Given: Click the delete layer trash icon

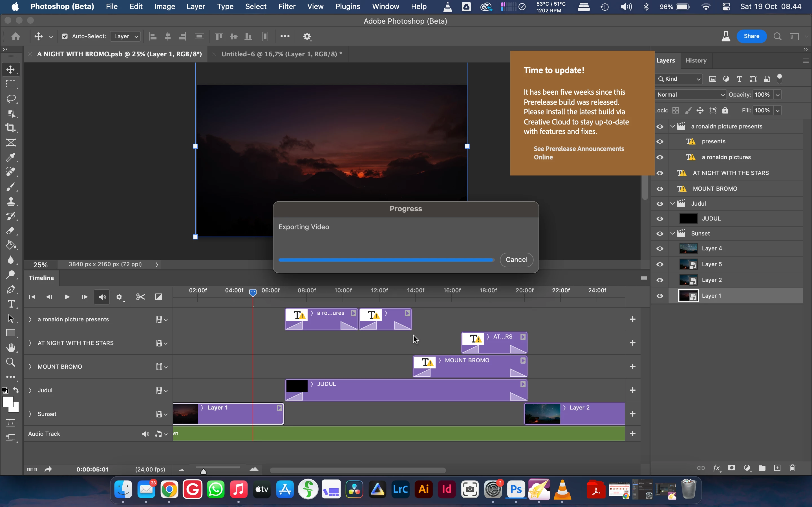Looking at the screenshot, I should [x=792, y=468].
